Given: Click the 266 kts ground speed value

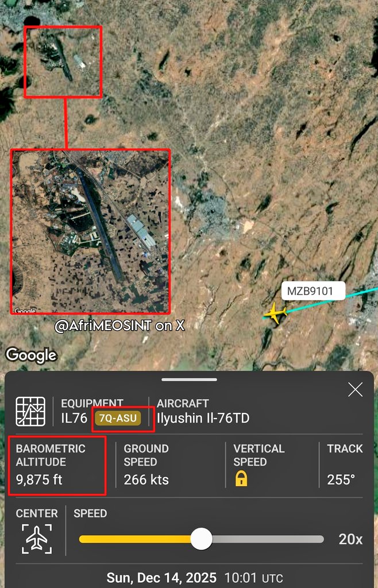Looking at the screenshot, I should [x=146, y=479].
